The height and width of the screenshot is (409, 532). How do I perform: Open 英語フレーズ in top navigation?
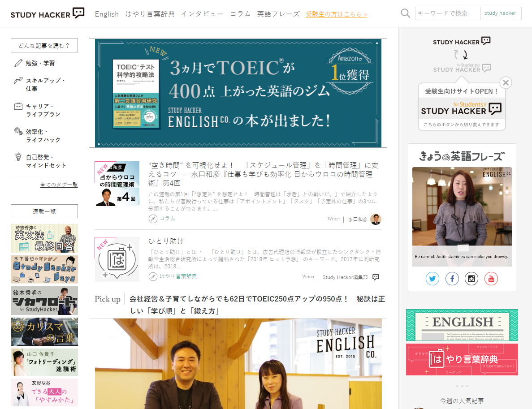click(278, 14)
